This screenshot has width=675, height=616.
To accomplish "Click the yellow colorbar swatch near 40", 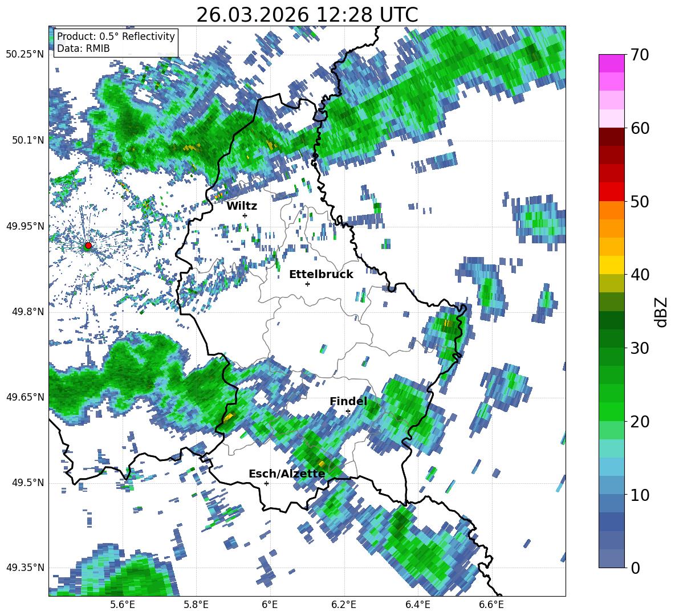I will [x=611, y=266].
